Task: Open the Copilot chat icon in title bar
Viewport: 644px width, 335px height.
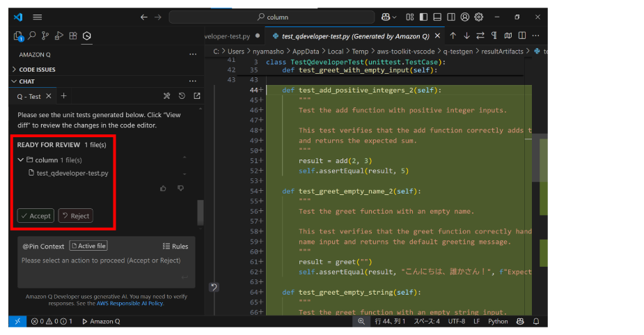Action: click(386, 17)
